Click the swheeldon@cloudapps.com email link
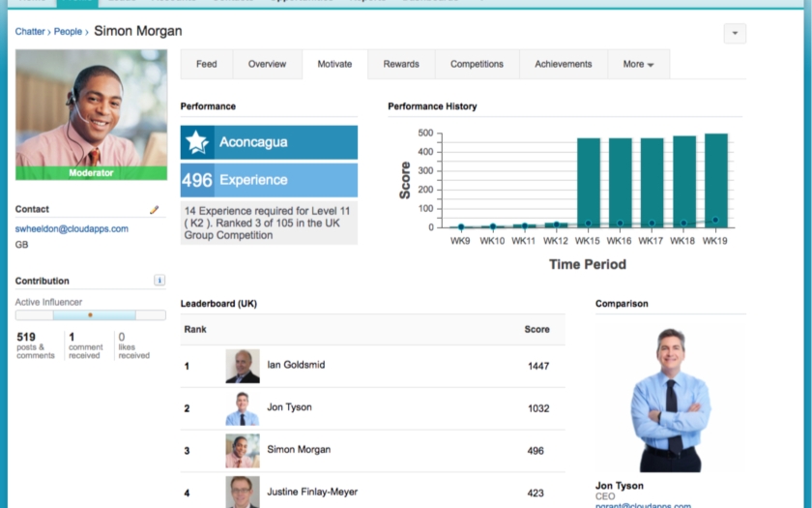 72,228
